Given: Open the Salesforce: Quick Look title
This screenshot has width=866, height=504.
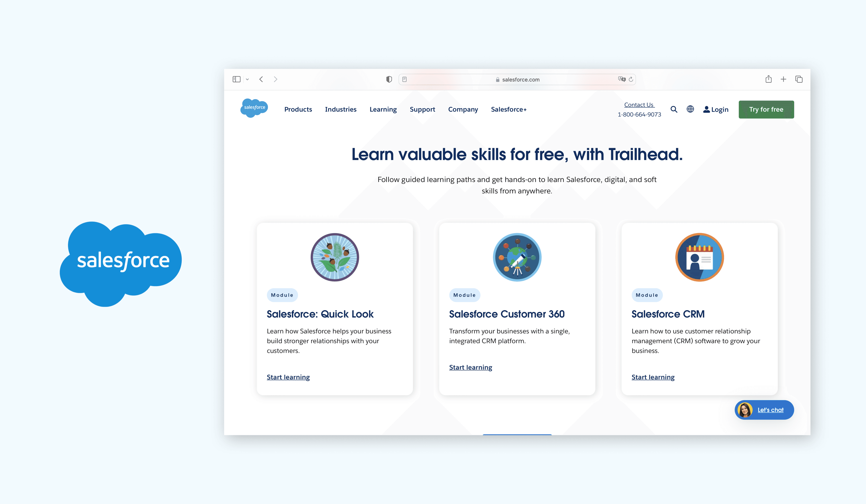Looking at the screenshot, I should pos(320,314).
